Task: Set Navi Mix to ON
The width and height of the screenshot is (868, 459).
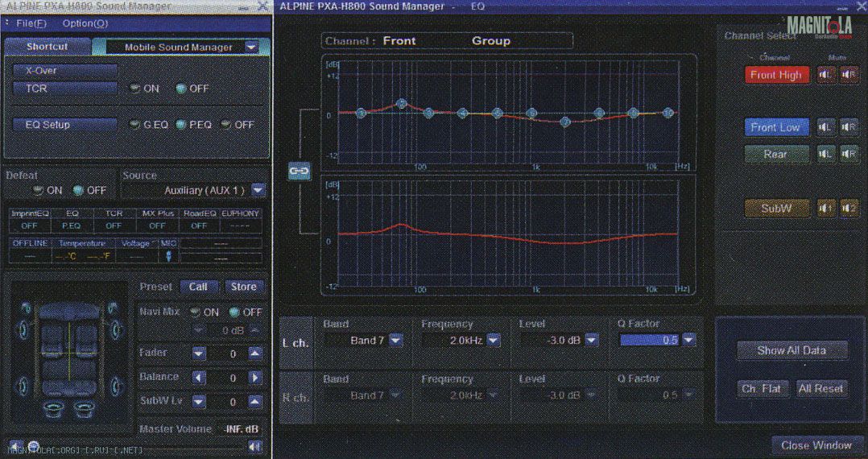Action: (x=195, y=312)
